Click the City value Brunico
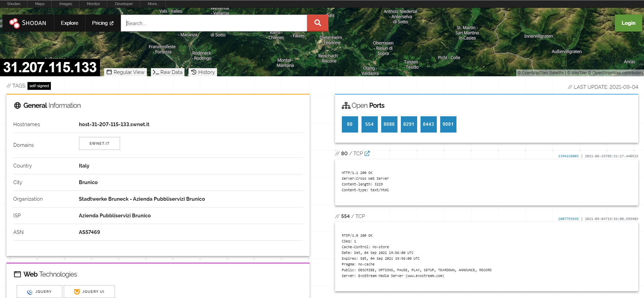This screenshot has width=644, height=298. click(88, 182)
